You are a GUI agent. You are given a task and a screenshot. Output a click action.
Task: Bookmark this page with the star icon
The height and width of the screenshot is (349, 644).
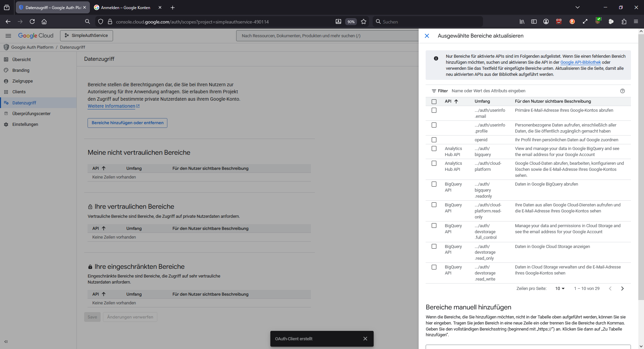coord(364,21)
